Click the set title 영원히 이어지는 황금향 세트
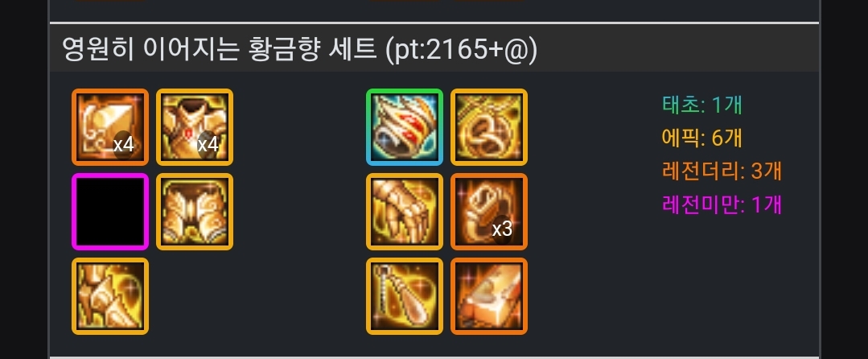 click(x=219, y=50)
